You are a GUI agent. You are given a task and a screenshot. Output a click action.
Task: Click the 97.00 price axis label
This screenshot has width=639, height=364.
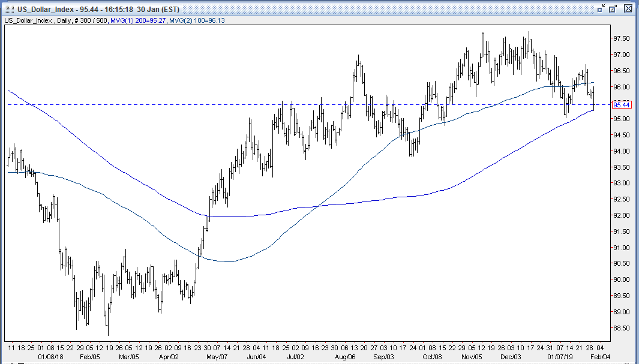(x=623, y=55)
